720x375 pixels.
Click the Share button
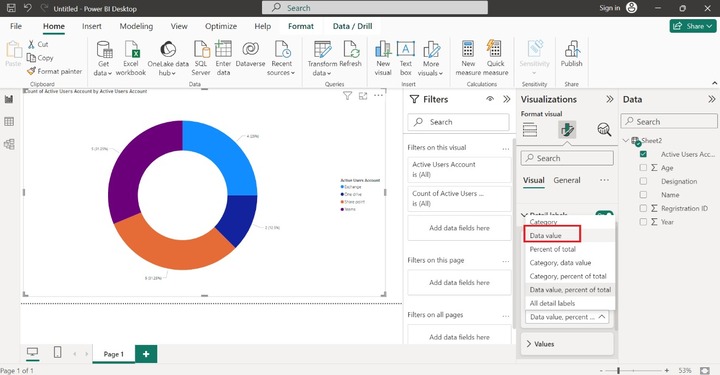(693, 26)
